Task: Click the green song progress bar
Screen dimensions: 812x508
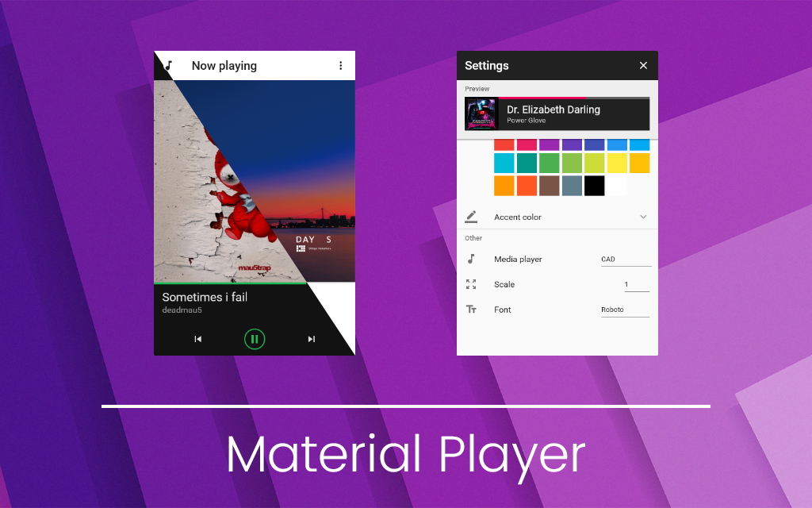Action: pos(230,283)
